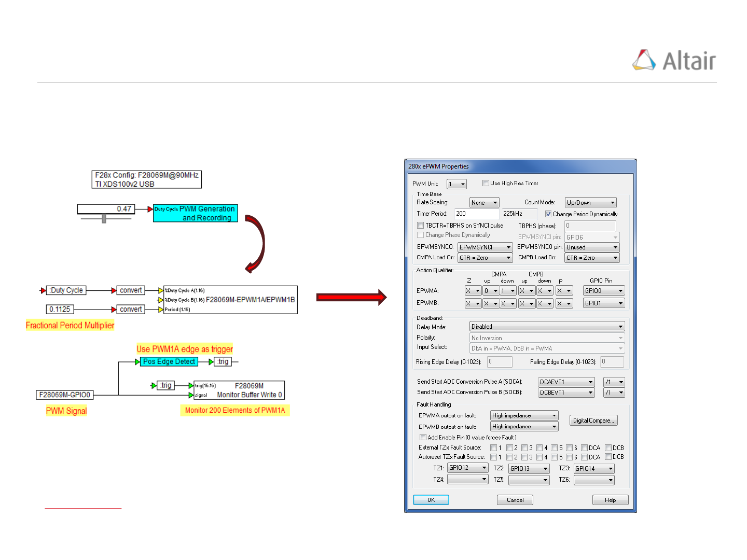Click the OK button
Screen dimensions: 747x560
(431, 500)
